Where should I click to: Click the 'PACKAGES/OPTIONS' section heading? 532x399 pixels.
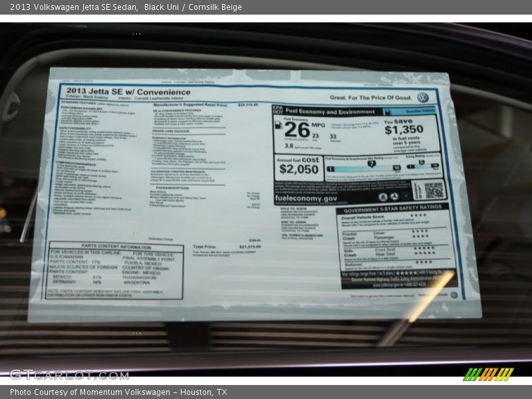[x=172, y=188]
